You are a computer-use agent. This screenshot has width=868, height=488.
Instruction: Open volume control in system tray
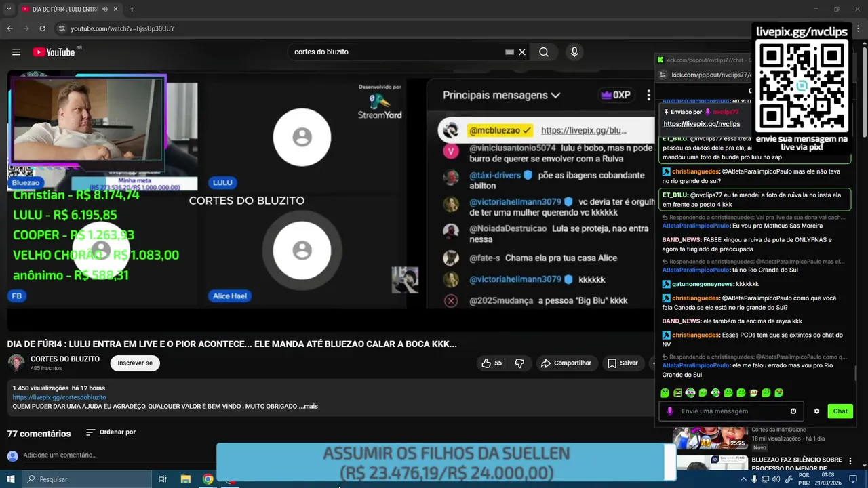pos(776,479)
